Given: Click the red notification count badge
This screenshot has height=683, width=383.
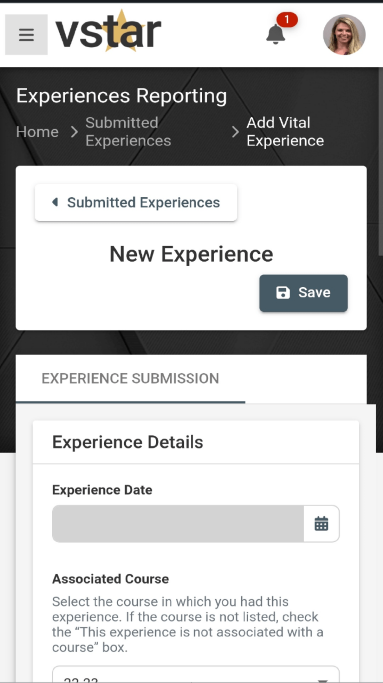Looking at the screenshot, I should pos(287,20).
